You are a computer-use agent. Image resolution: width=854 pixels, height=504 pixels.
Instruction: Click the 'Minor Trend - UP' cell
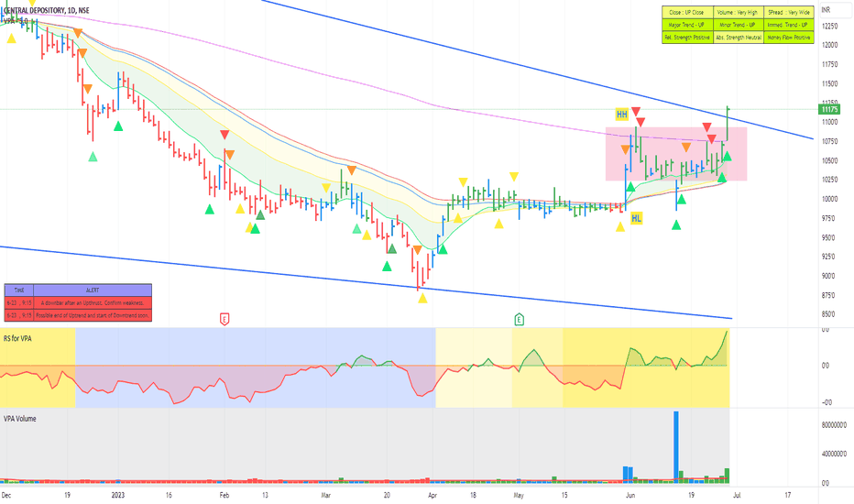point(738,25)
